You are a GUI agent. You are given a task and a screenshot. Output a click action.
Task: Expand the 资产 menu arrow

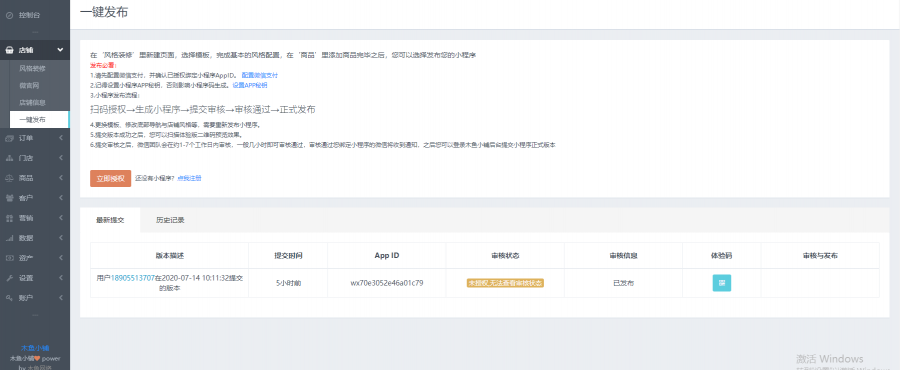pyautogui.click(x=61, y=258)
